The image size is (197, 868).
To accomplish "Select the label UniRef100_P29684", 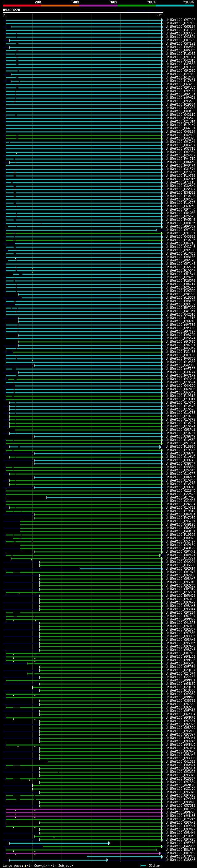I will tap(180, 104).
